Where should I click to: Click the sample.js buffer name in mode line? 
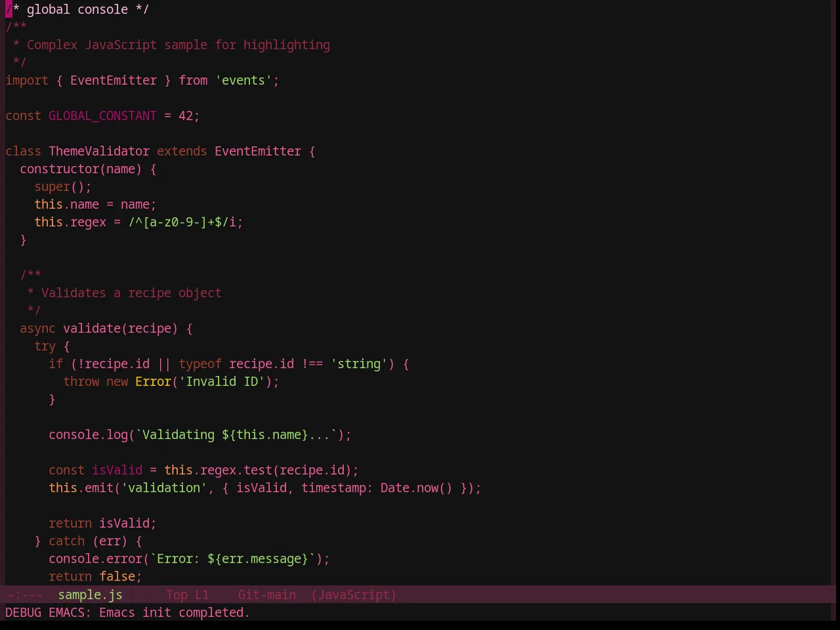coord(90,595)
